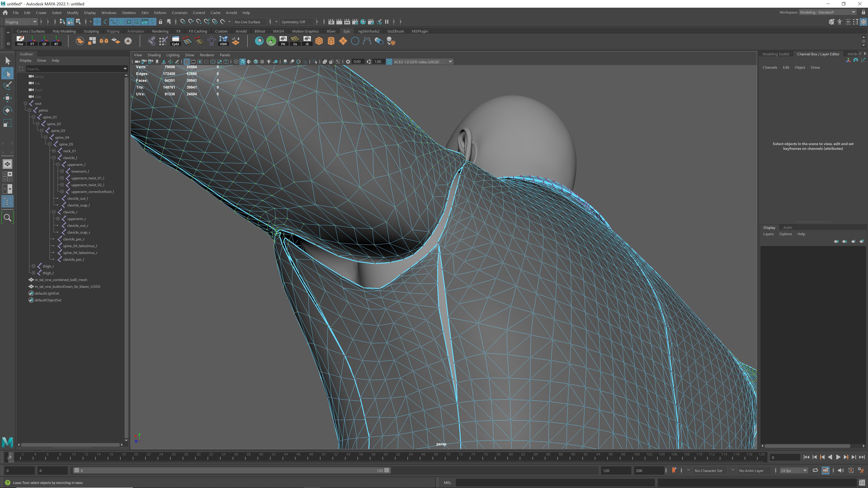Toggle the viewport grid display
This screenshot has width=868, height=488.
coord(186,62)
